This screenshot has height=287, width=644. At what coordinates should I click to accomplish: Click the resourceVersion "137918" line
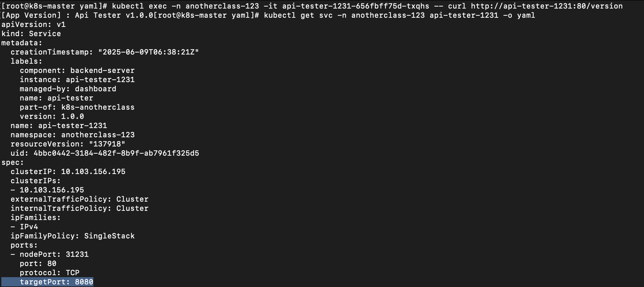click(x=68, y=144)
